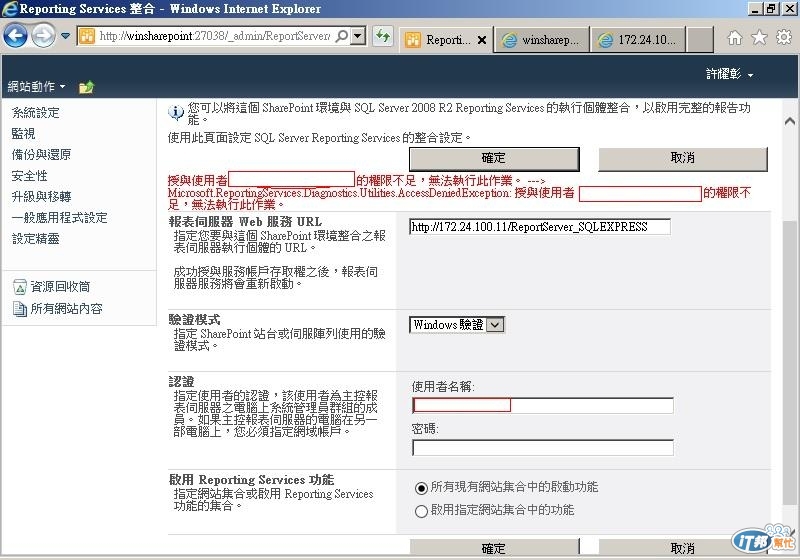
Task: Click the vertical scrollbar thumb
Action: click(x=790, y=362)
